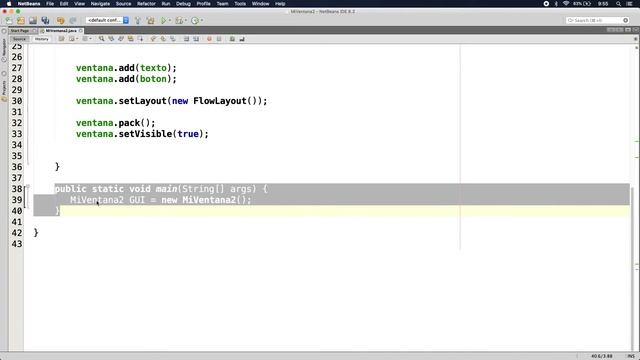The height and width of the screenshot is (360, 640).
Task: Click the Comment lines icon
Action: pos(232,39)
